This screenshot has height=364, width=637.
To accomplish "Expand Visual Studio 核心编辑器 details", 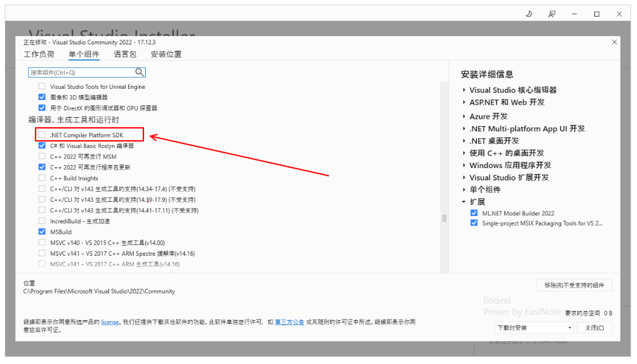I will 464,90.
